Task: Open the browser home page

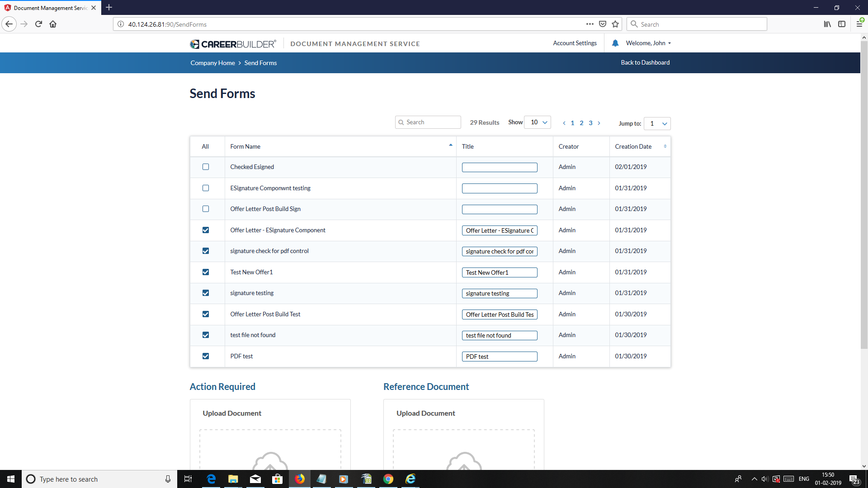Action: point(53,24)
